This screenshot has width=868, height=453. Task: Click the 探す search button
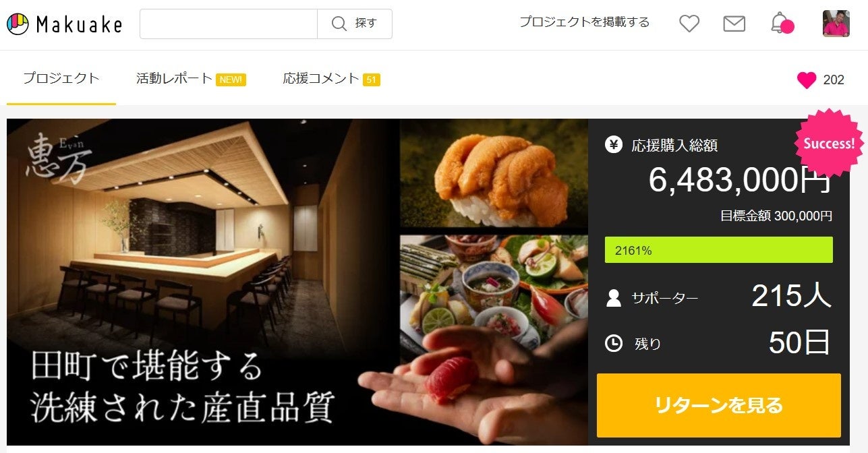(355, 24)
